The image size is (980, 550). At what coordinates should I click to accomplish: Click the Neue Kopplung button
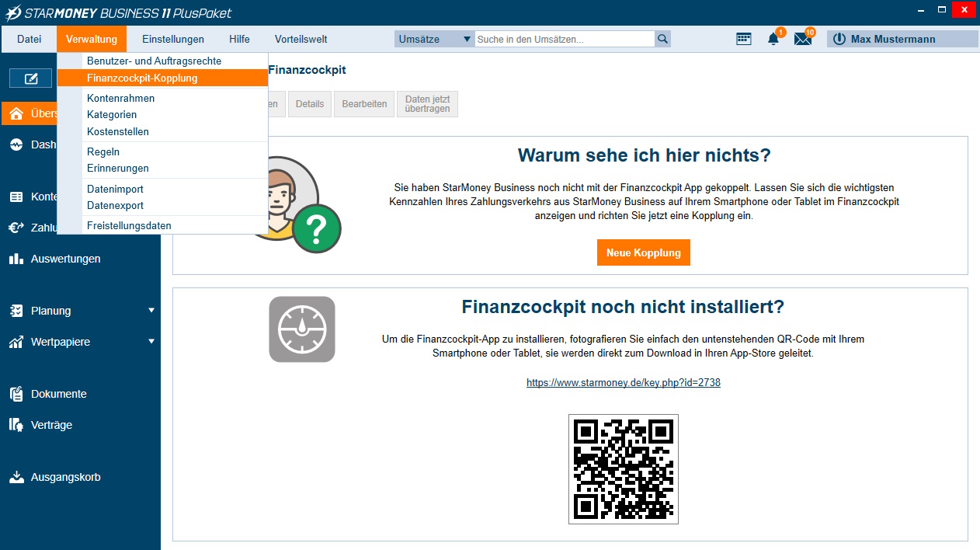[643, 252]
